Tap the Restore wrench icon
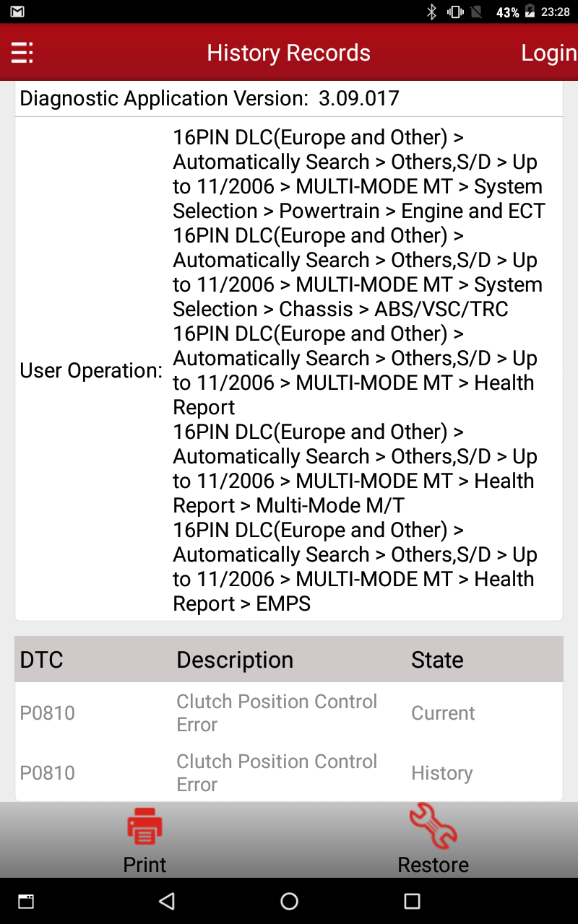 click(433, 826)
